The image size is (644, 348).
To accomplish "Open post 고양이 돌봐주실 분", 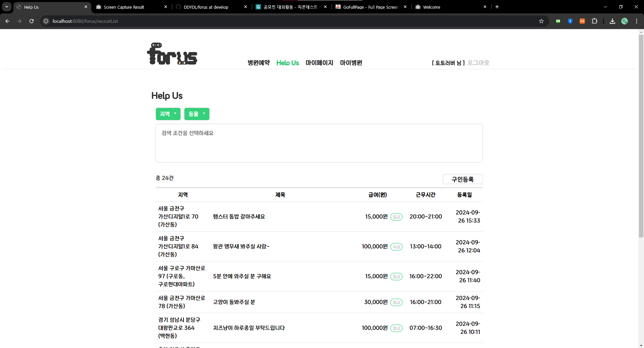I will point(234,302).
